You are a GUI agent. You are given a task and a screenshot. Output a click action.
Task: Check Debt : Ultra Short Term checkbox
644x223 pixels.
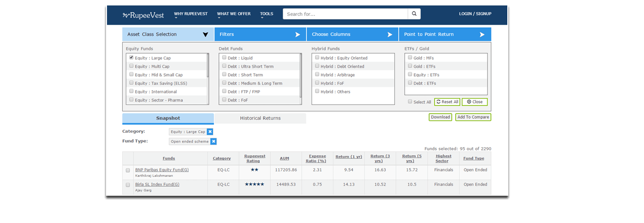(x=224, y=66)
